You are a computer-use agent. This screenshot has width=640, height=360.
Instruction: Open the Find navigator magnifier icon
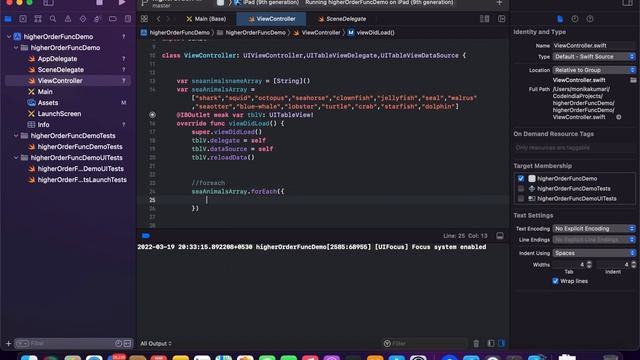[x=53, y=19]
